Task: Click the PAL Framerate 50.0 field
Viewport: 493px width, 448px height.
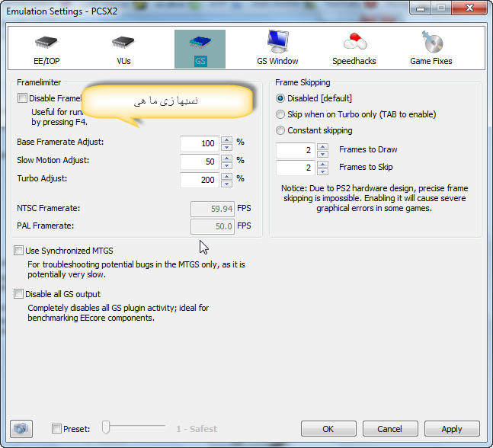Action: (x=213, y=226)
